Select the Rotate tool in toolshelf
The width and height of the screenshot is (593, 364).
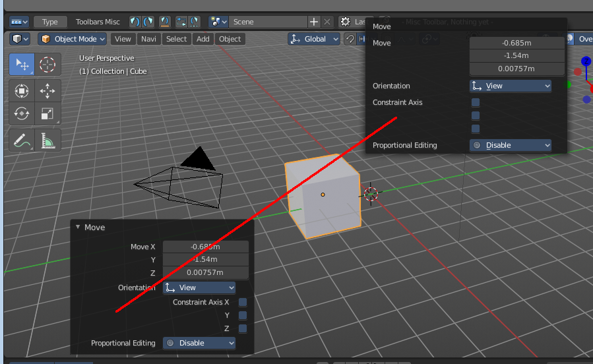pos(22,113)
